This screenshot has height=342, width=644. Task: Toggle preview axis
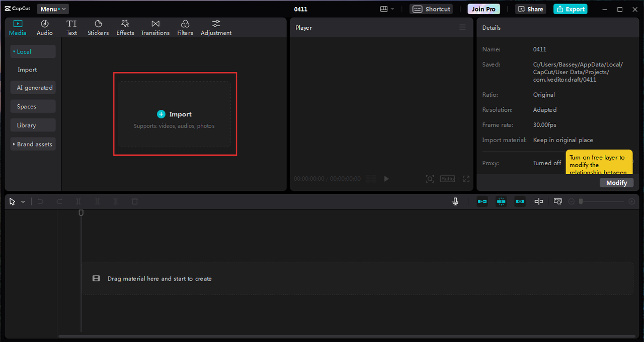(x=539, y=201)
